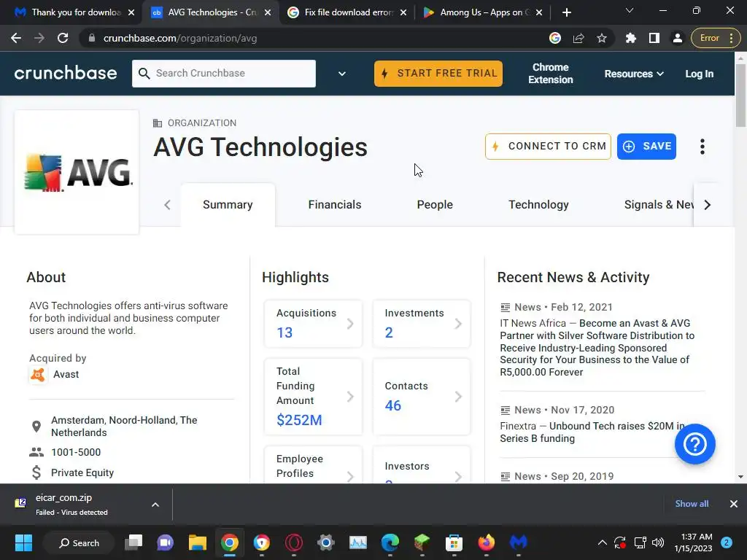The width and height of the screenshot is (747, 560).
Task: Open the taskbar Search box
Action: (79, 542)
